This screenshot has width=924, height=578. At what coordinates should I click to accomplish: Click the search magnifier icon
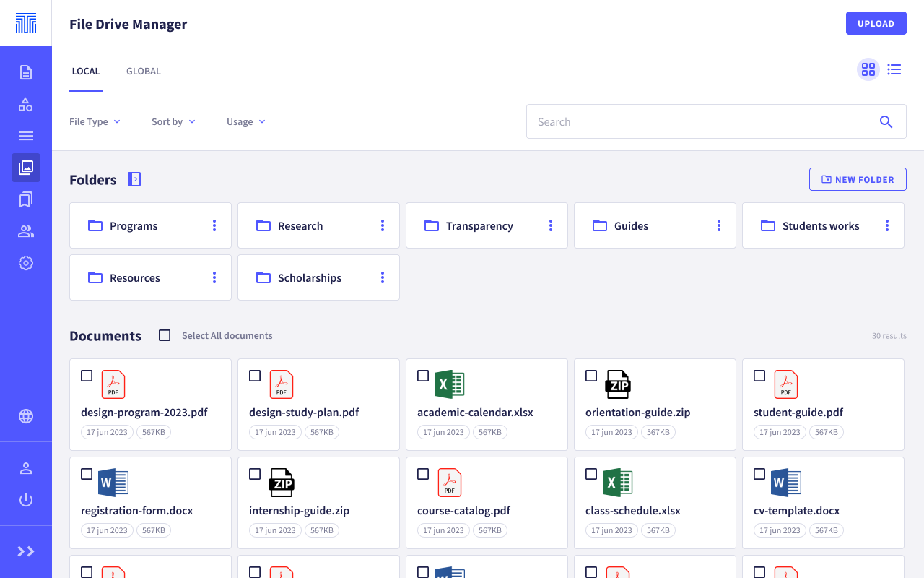pyautogui.click(x=886, y=121)
